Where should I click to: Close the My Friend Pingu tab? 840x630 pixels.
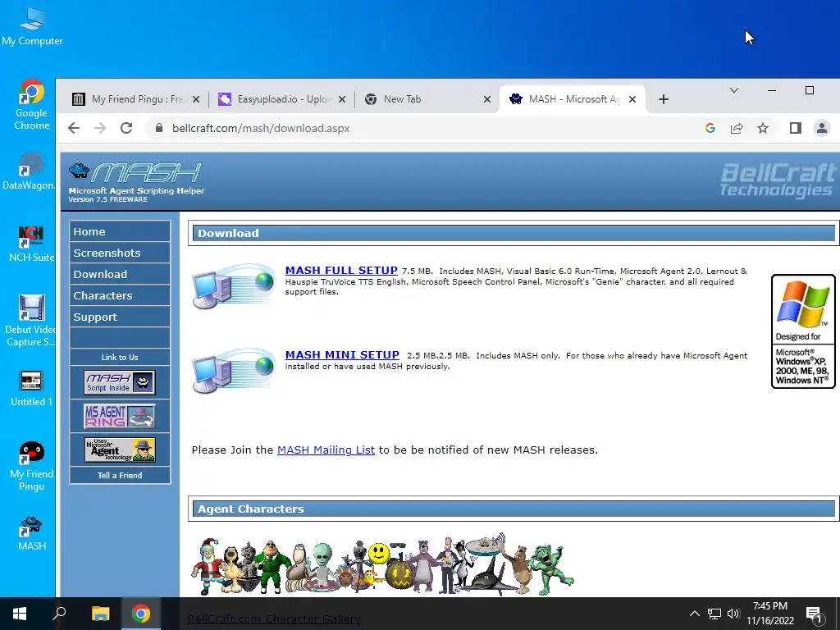point(196,99)
